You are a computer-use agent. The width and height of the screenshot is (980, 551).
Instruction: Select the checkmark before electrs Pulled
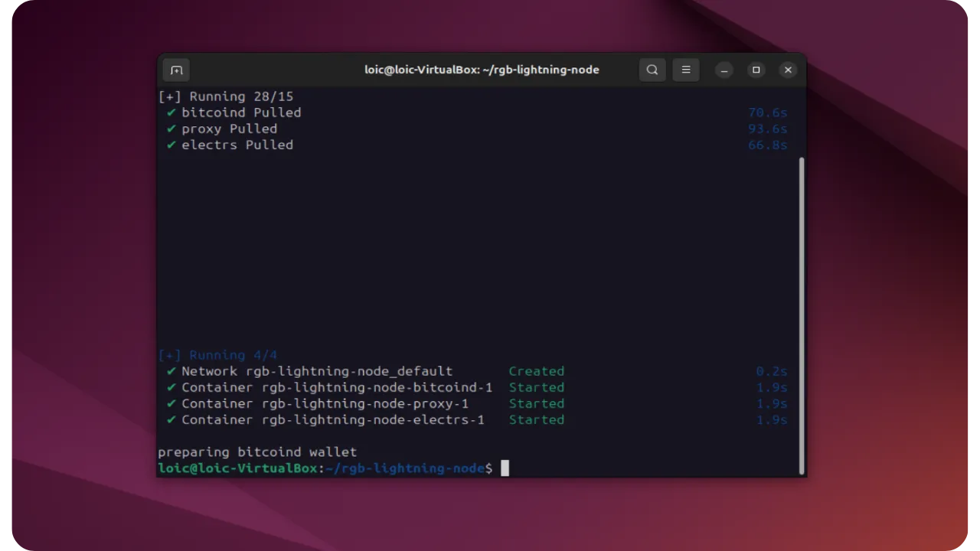pyautogui.click(x=171, y=145)
